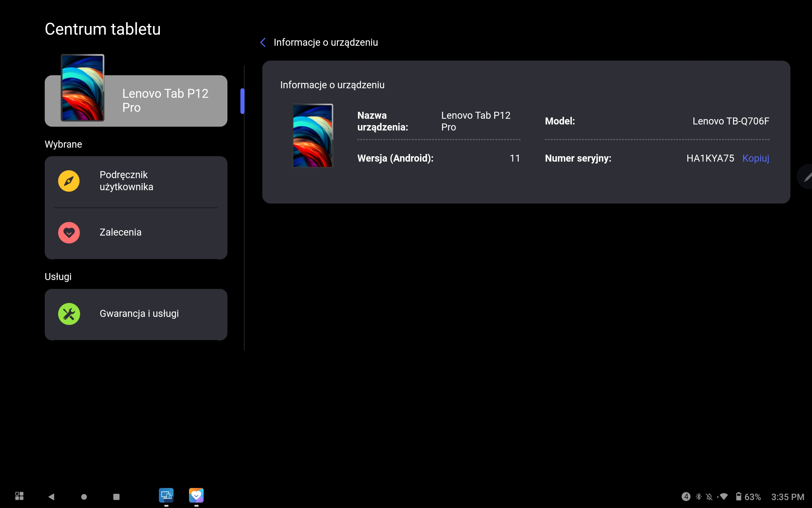Image resolution: width=812 pixels, height=508 pixels.
Task: Open Gwarancja i usługi wrench icon
Action: (x=69, y=314)
